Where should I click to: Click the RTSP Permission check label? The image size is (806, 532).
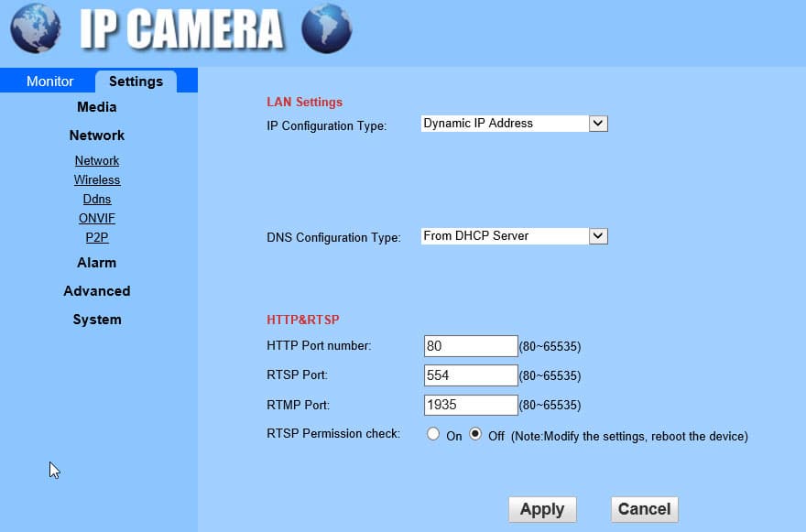(333, 434)
